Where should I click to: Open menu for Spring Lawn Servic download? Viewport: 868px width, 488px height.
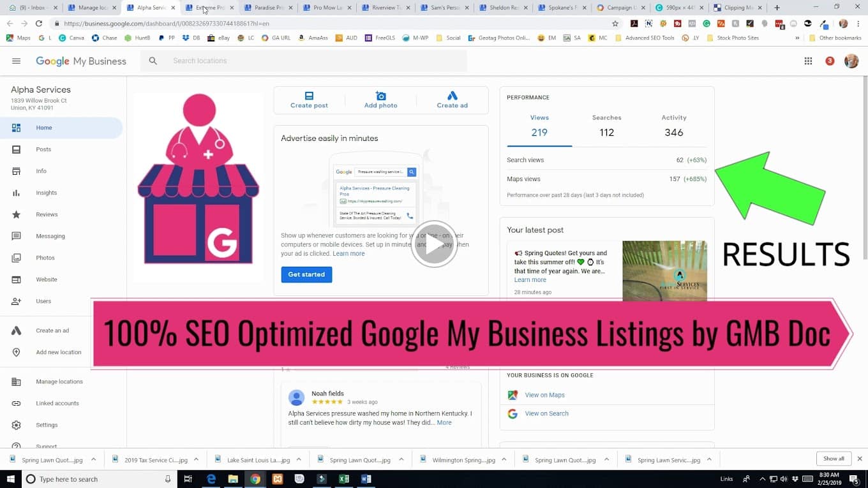[x=708, y=459]
